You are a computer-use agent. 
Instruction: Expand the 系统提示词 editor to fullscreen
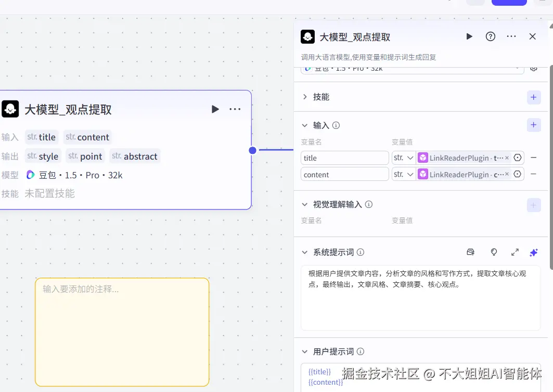pos(515,252)
